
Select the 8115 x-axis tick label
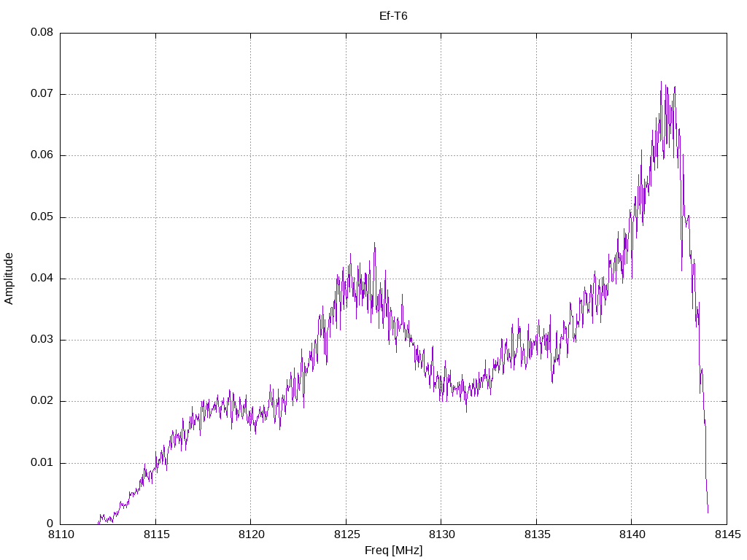pyautogui.click(x=155, y=535)
